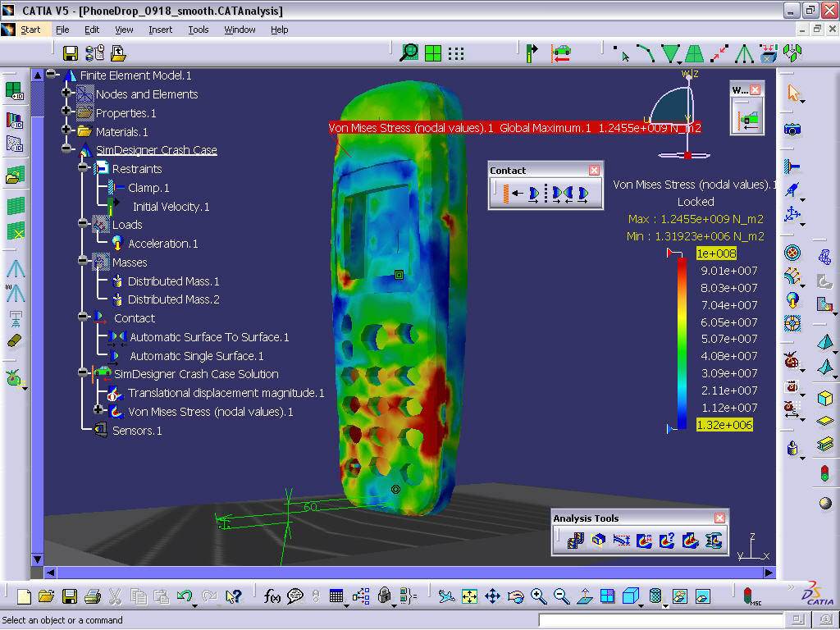Expand the Materials.1 node

coord(66,129)
